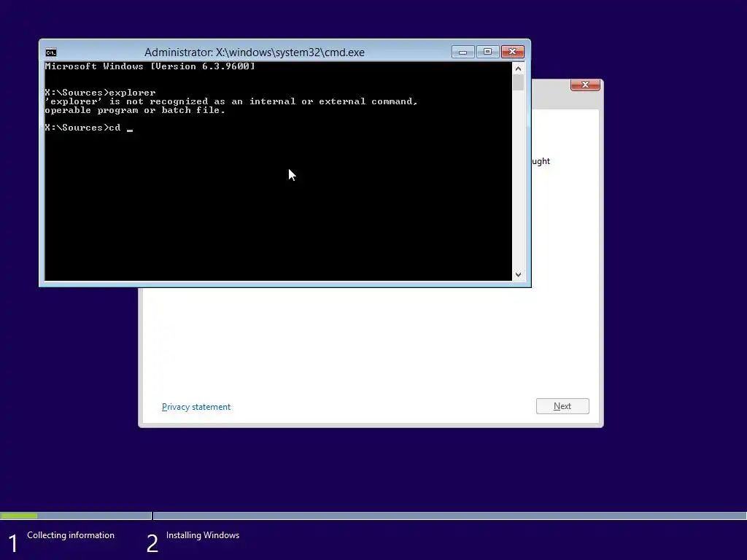Screen dimensions: 747x560
Task: Click the Collecting information step label
Action: pos(71,535)
